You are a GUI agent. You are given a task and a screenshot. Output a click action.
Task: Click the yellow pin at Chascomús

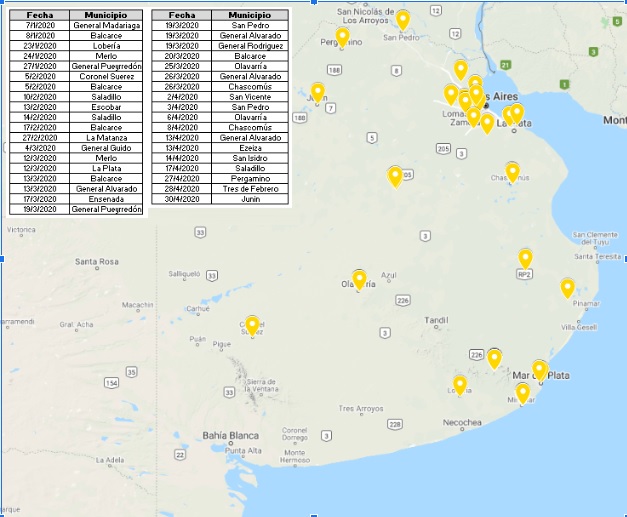(x=513, y=172)
